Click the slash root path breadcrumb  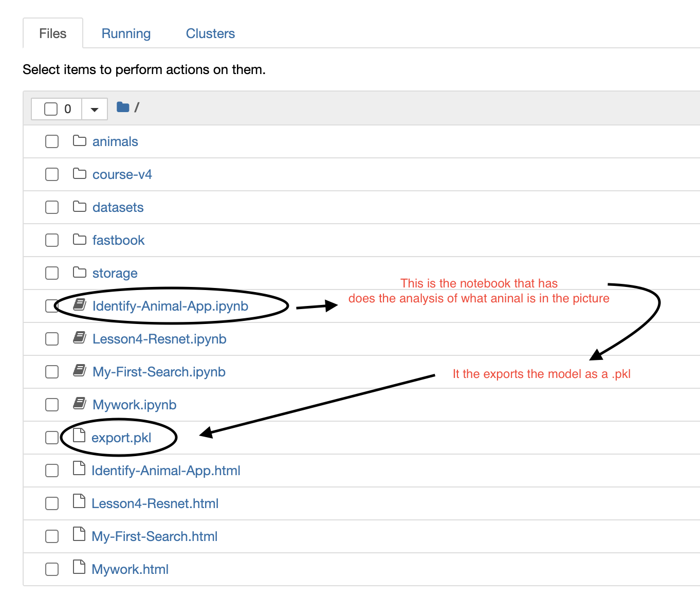coord(137,107)
